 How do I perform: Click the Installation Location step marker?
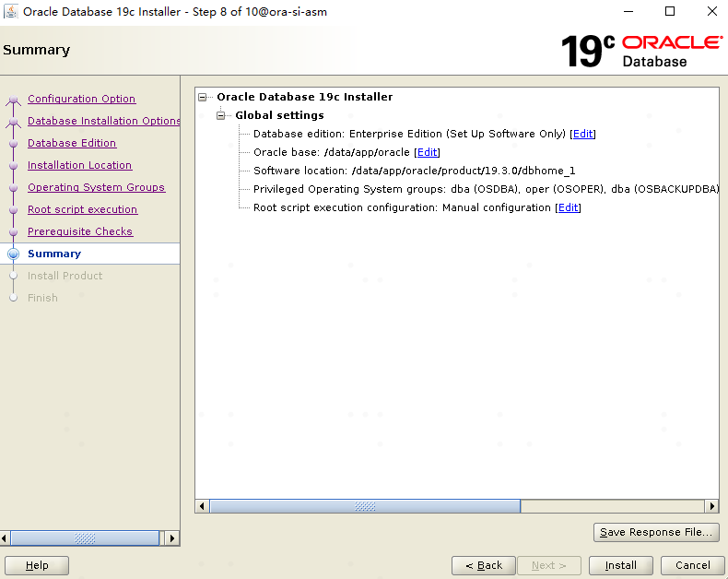click(x=14, y=165)
